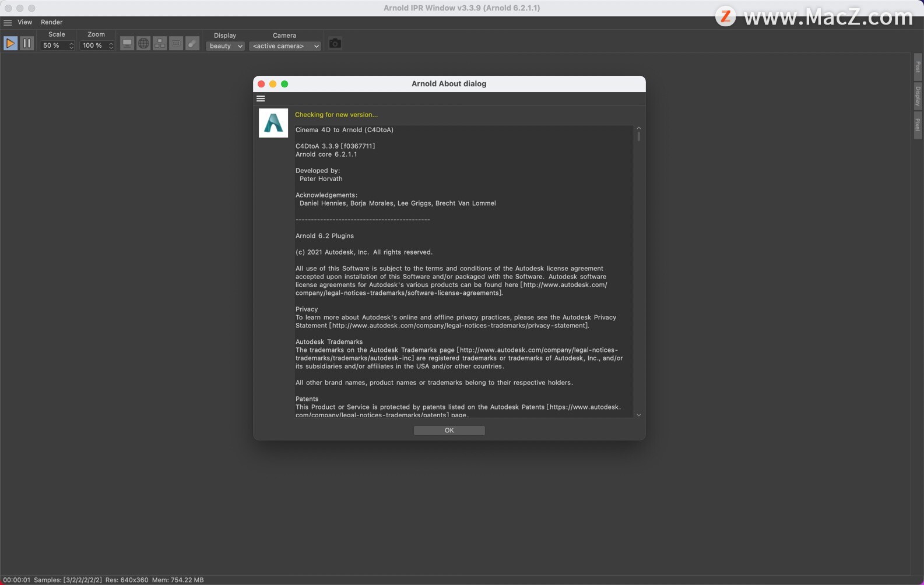This screenshot has height=585, width=924.
Task: Click the '(c) 2021 Autodesk, Inc.' copyright line
Action: coord(364,252)
